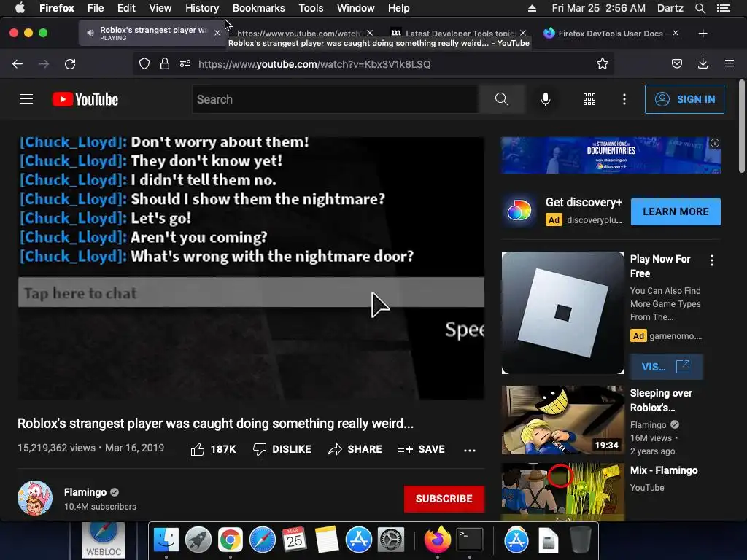The width and height of the screenshot is (747, 560).
Task: Click the page vertical scrollbar
Action: [742, 125]
